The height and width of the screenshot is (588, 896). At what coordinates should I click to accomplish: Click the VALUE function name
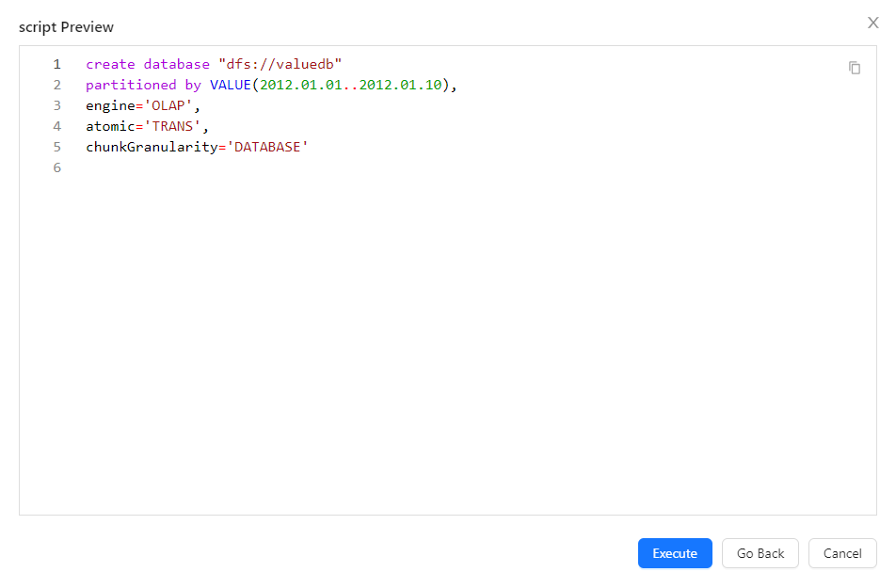[230, 86]
